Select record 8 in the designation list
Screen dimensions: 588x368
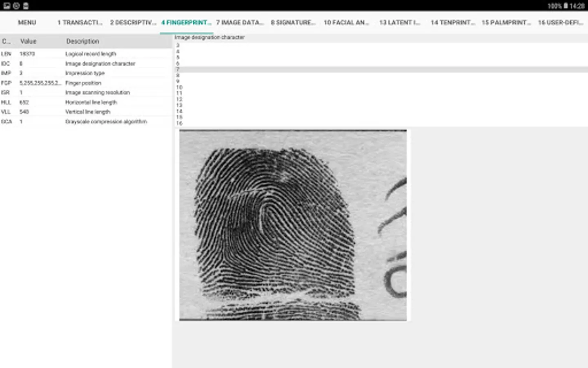[x=381, y=75]
